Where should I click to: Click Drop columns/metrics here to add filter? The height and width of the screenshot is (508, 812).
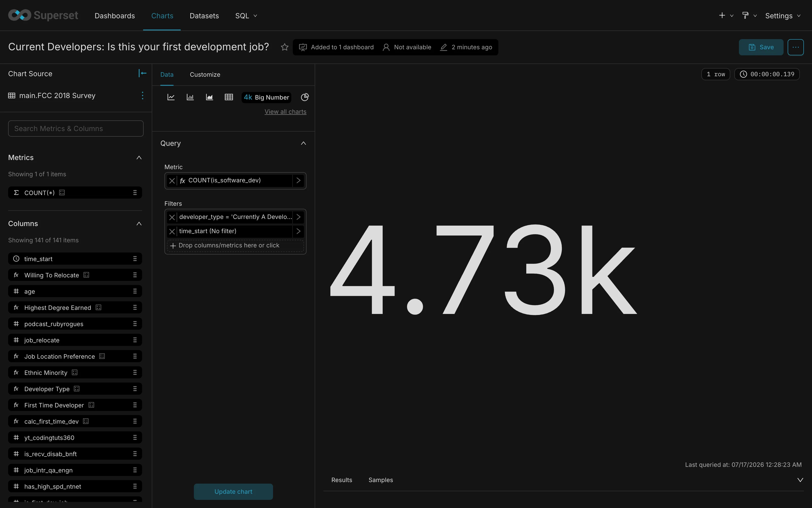click(235, 246)
